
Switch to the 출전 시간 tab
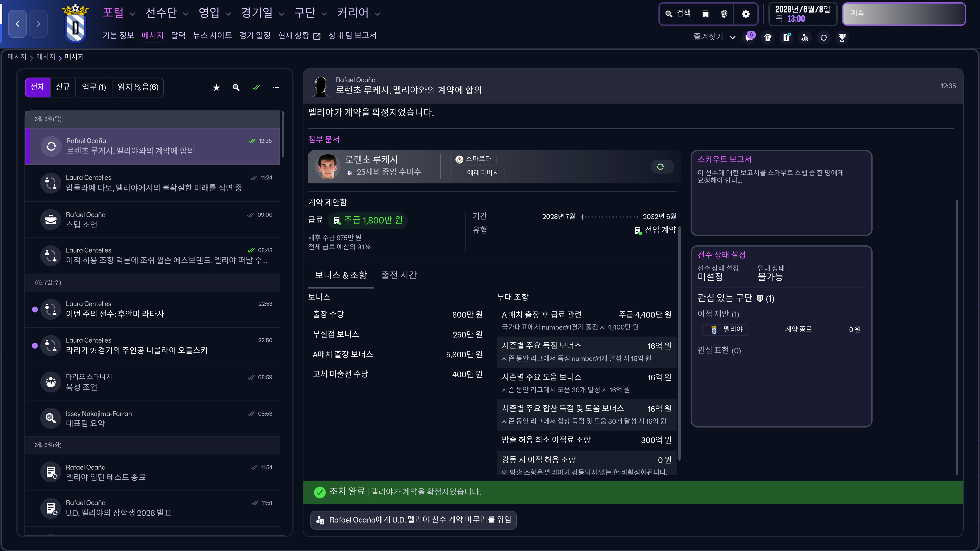point(399,275)
